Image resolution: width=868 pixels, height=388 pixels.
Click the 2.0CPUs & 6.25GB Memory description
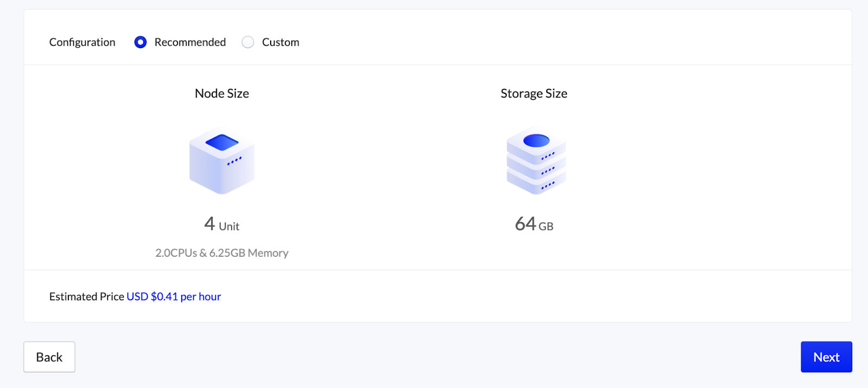click(222, 253)
